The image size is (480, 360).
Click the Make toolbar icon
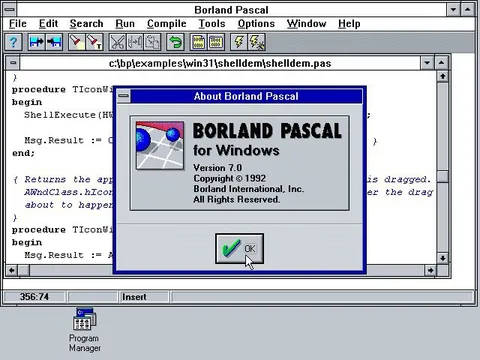click(216, 42)
